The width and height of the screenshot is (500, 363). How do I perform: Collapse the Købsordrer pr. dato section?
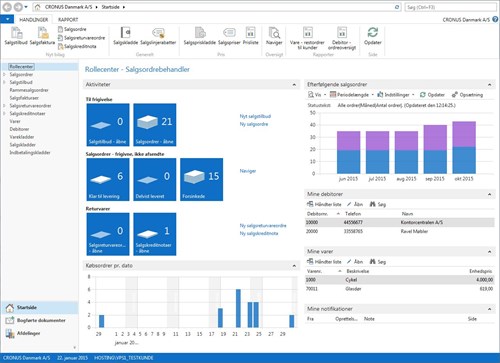coord(294,266)
